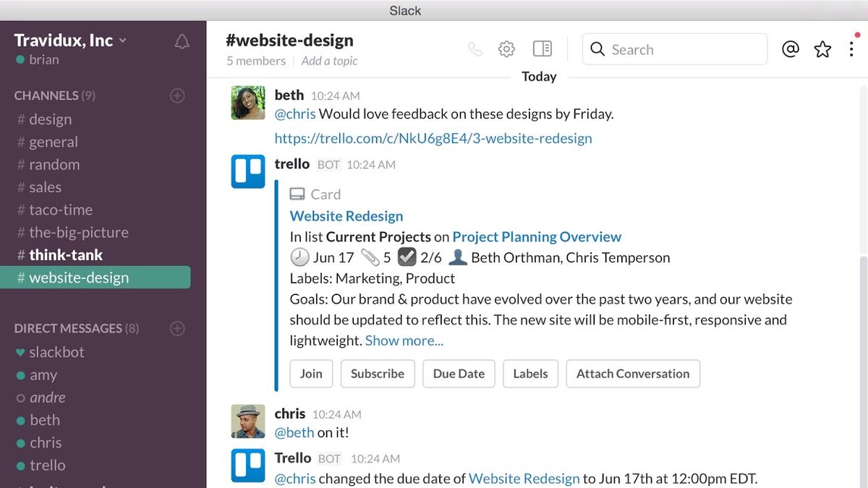Open mentions with the @ icon
The image size is (868, 488).
click(x=791, y=49)
